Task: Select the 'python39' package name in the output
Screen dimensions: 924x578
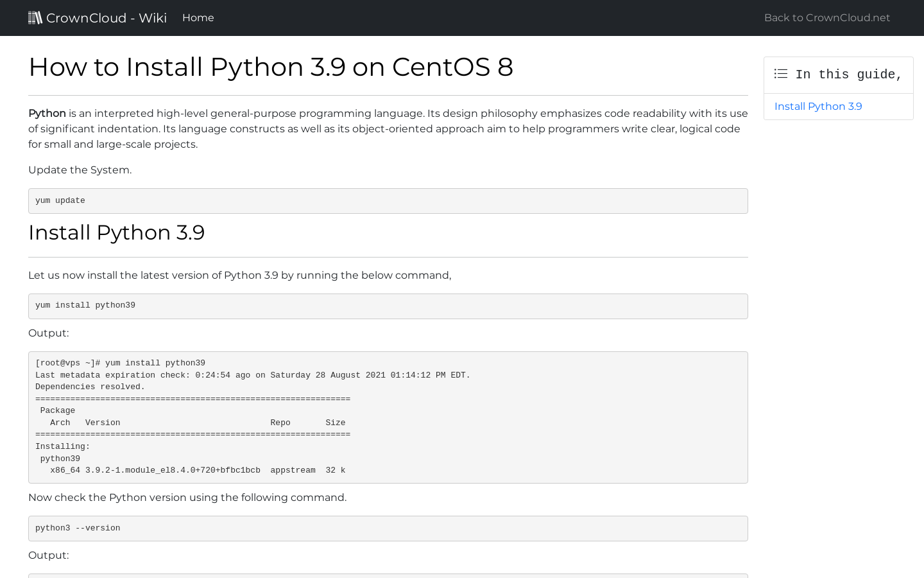Action: point(60,458)
